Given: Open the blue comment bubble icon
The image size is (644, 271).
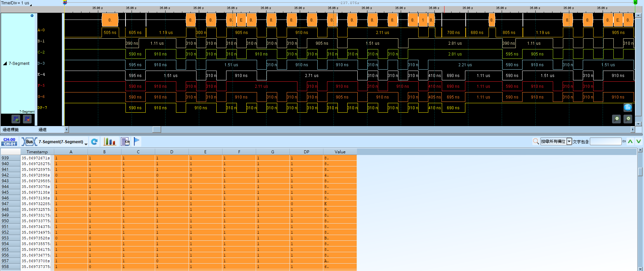Looking at the screenshot, I should 628,108.
